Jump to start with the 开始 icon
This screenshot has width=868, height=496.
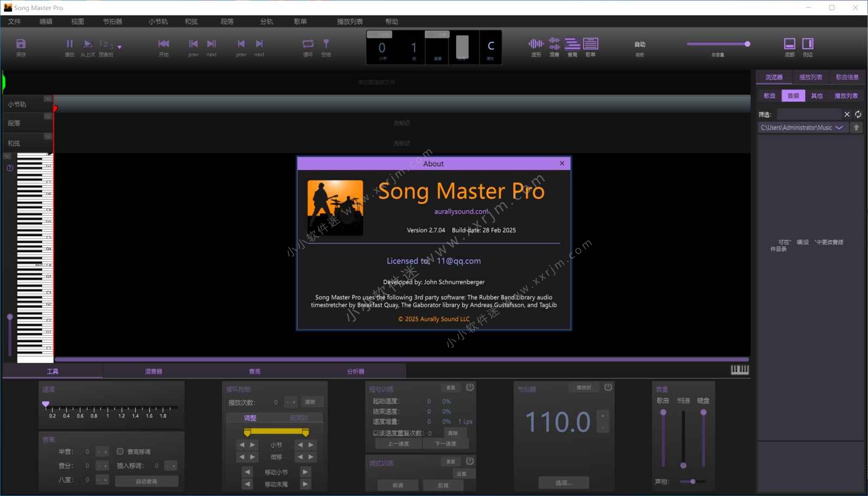pyautogui.click(x=163, y=44)
